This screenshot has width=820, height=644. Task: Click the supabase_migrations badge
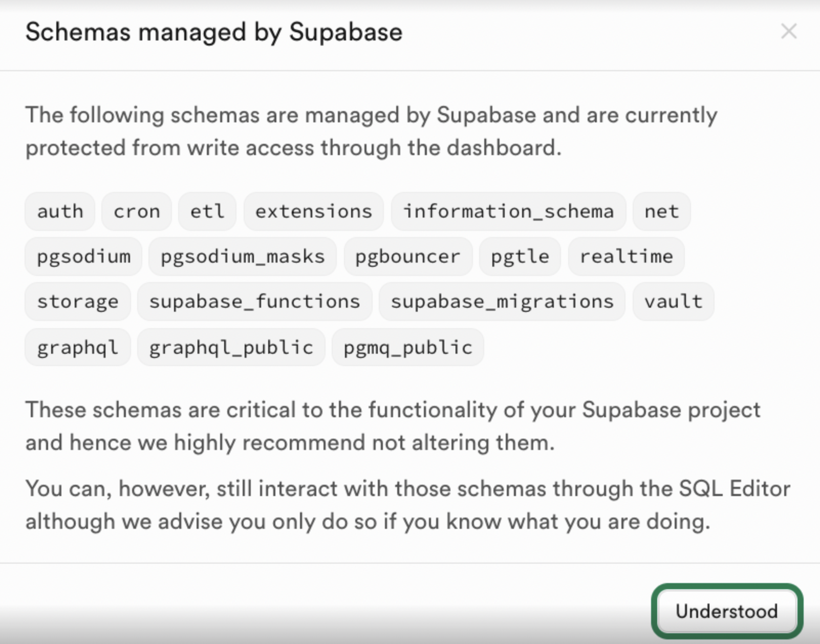tap(502, 302)
